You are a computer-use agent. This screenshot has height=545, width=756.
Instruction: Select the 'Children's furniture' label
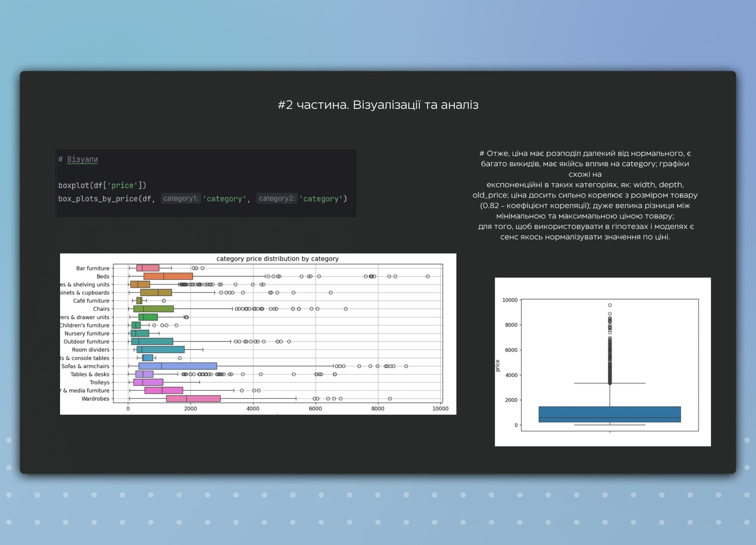84,325
